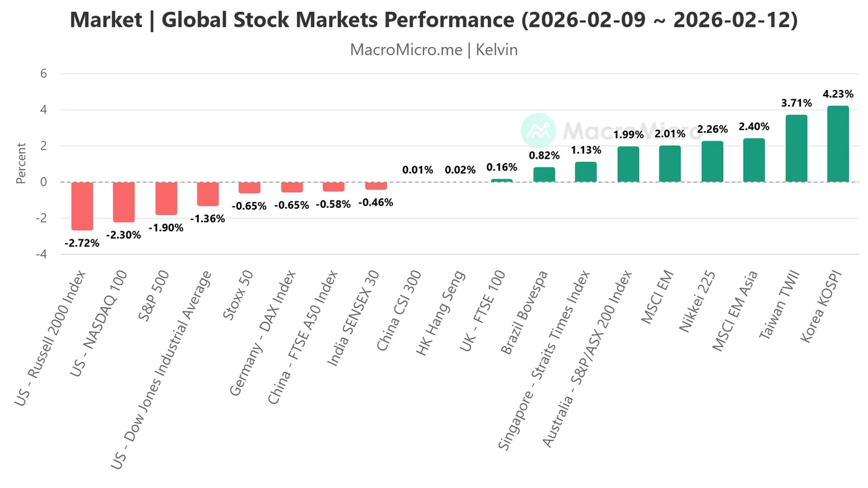The height and width of the screenshot is (488, 868).
Task: Click the Percent y-axis title
Action: click(x=21, y=164)
